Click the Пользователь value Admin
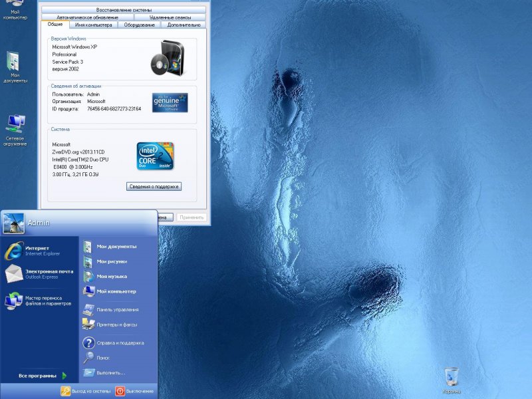 pos(93,94)
